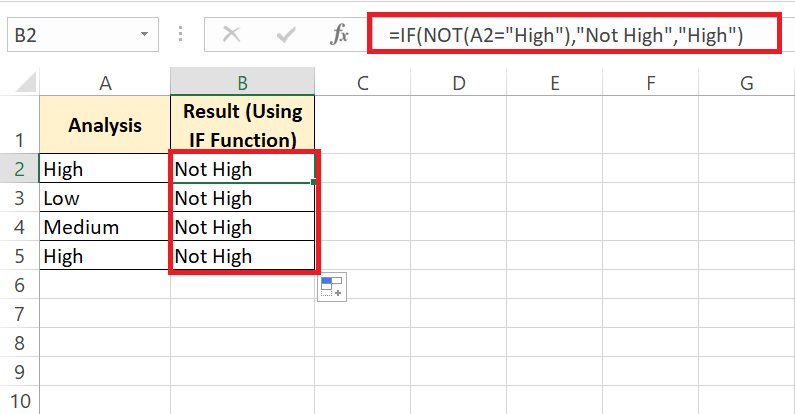Viewport: 795px width, 414px height.
Task: Click the fill handle of cell B2
Action: coord(314,182)
